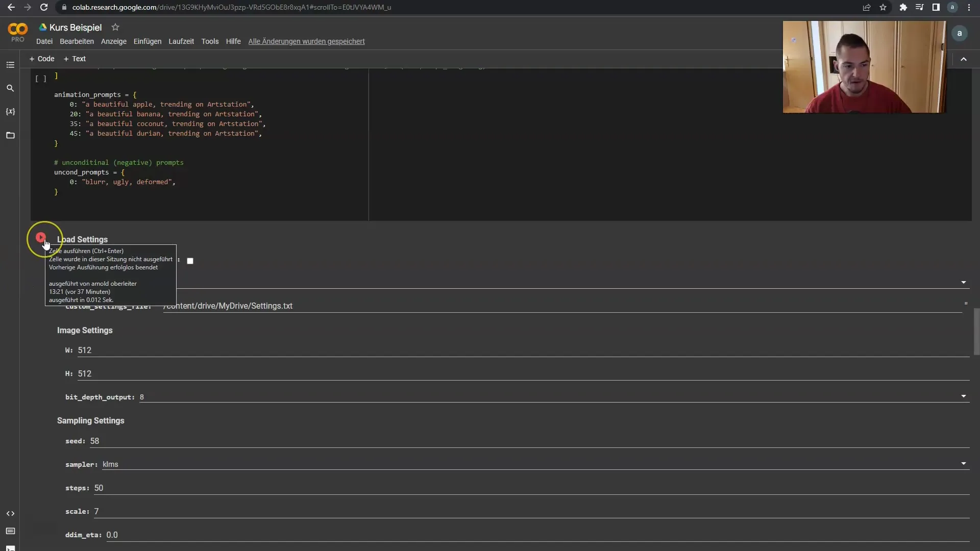Open Chrome profile avatar in toolbar
This screenshot has width=980, height=551.
(x=952, y=7)
